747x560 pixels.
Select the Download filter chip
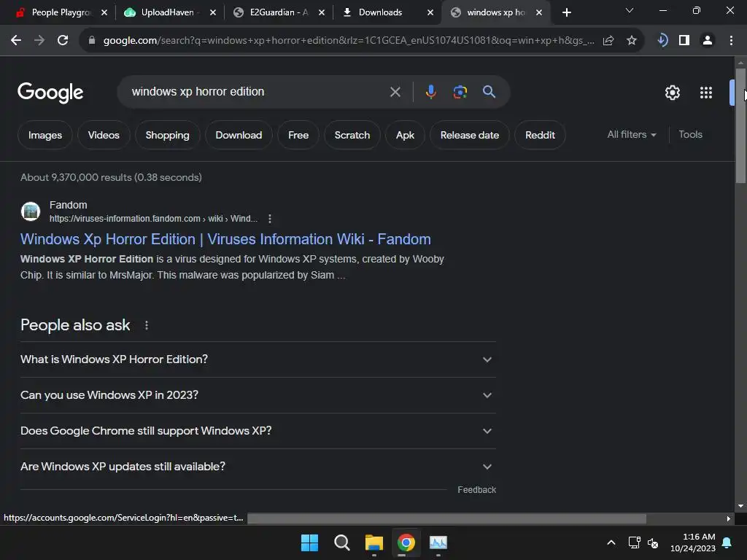coord(239,135)
